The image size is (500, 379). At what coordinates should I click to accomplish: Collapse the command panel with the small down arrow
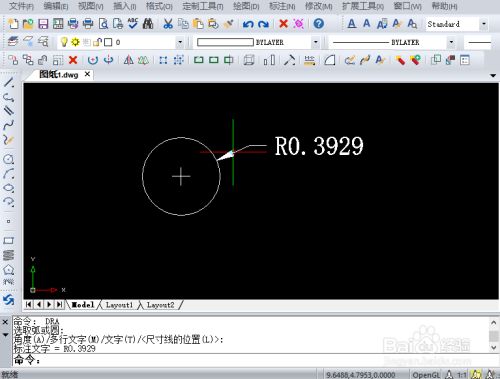[x=5, y=334]
